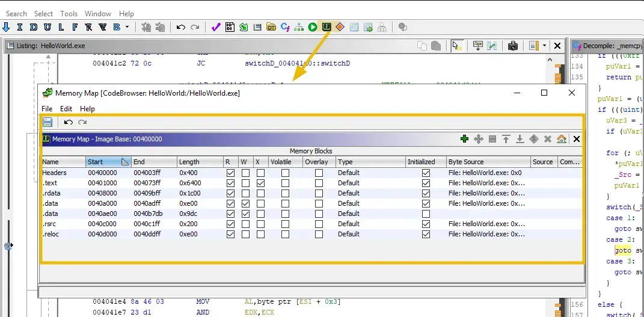
Task: Click the 0x1c00 length cell
Action: 200,194
